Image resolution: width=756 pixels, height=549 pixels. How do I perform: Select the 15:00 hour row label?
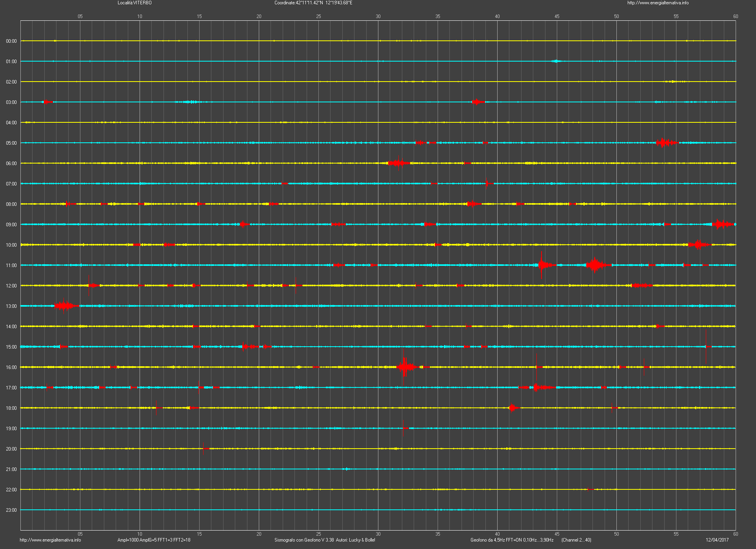[x=11, y=347]
